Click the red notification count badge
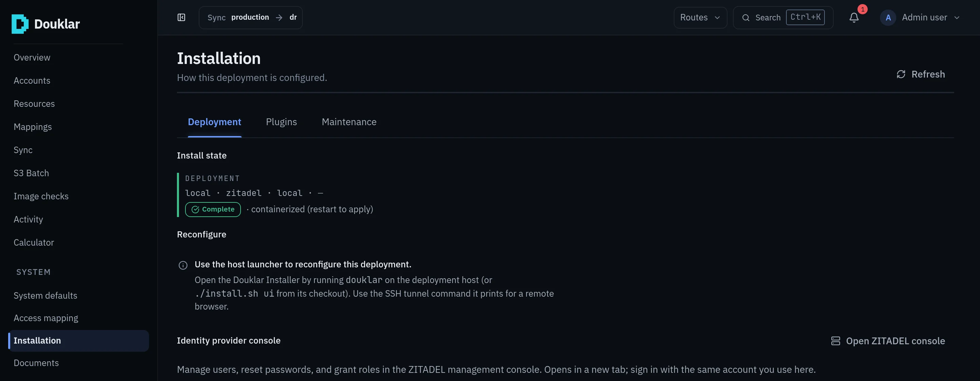 [x=863, y=9]
